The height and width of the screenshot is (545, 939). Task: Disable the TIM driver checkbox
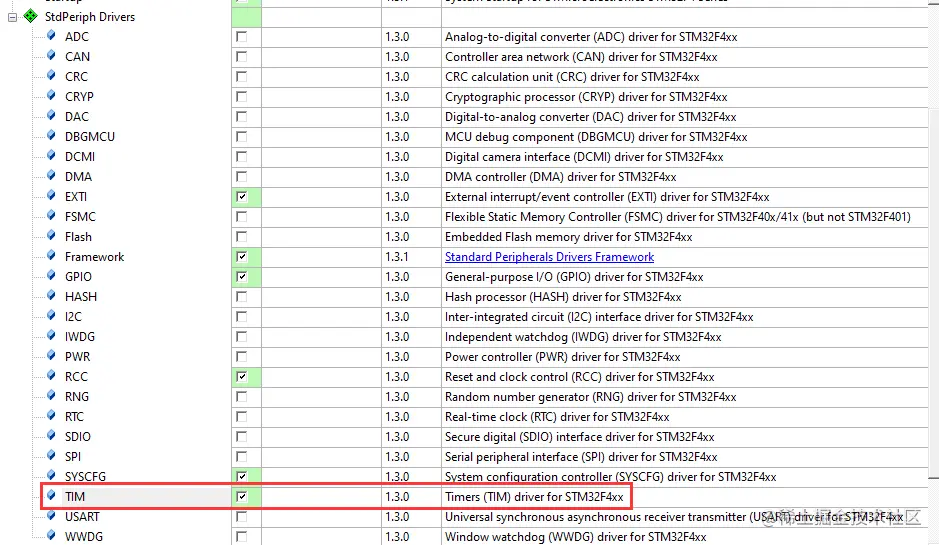click(x=241, y=496)
